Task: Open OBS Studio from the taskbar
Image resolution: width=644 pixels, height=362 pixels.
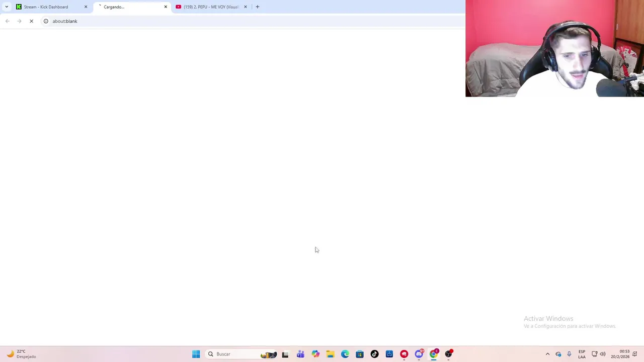Action: [x=449, y=354]
